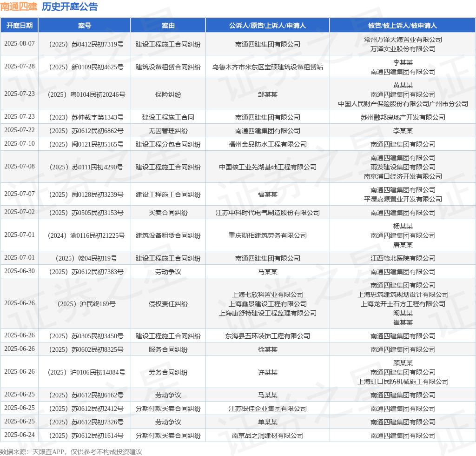The image size is (476, 456).
Task: Click the date 2025-06-24
Action: (x=20, y=435)
